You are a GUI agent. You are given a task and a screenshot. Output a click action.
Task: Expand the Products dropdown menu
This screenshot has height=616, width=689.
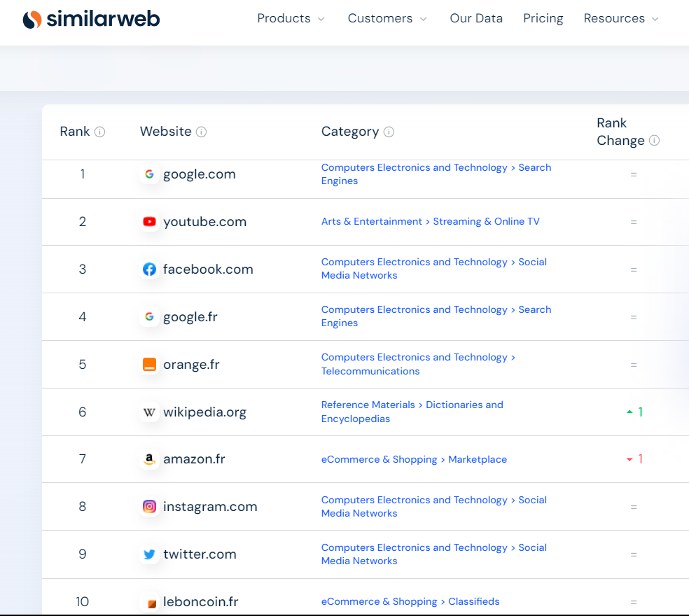(291, 18)
